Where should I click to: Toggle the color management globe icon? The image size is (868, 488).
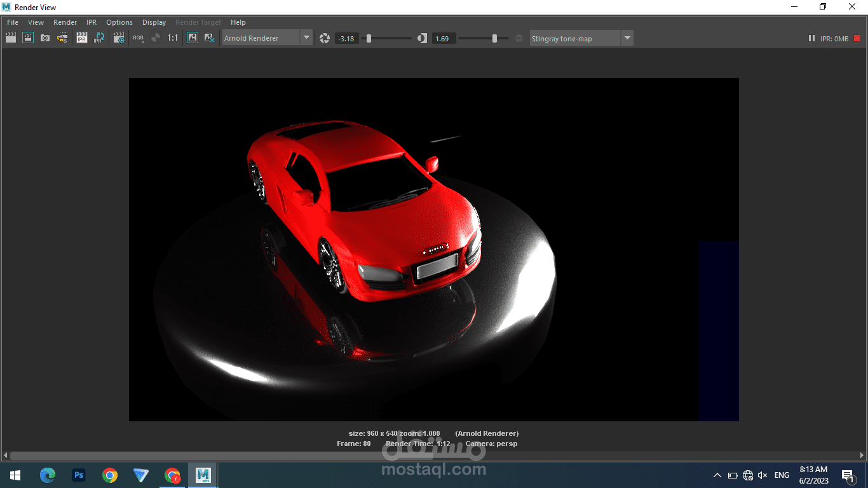point(519,38)
